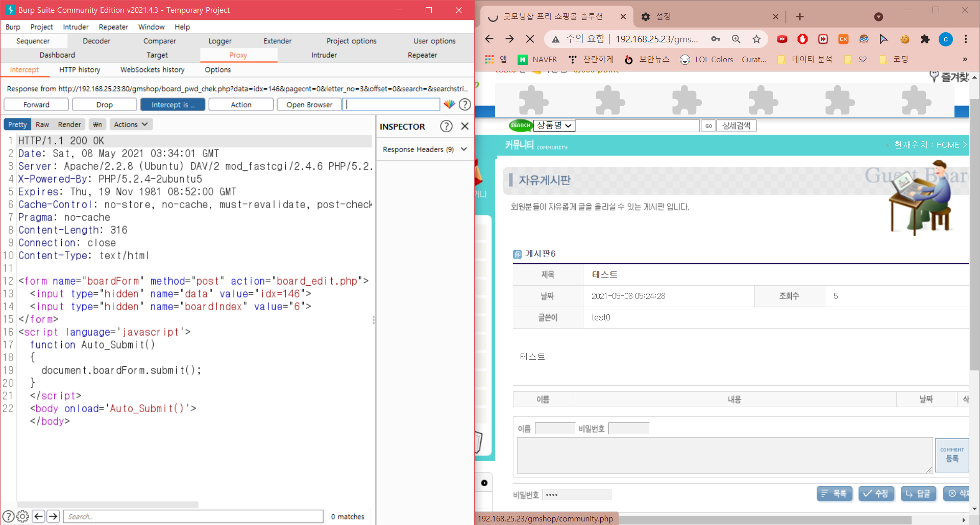Open the Project menu
Screen dimensions: 980x525
[41, 27]
